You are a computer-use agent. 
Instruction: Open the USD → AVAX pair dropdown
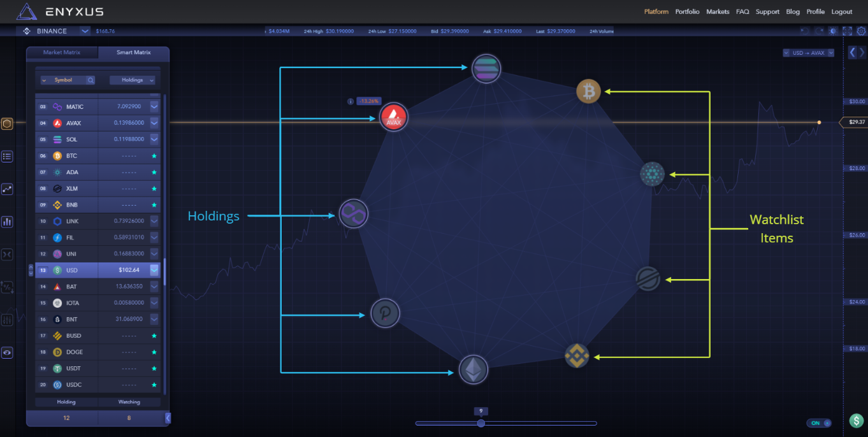(x=809, y=54)
